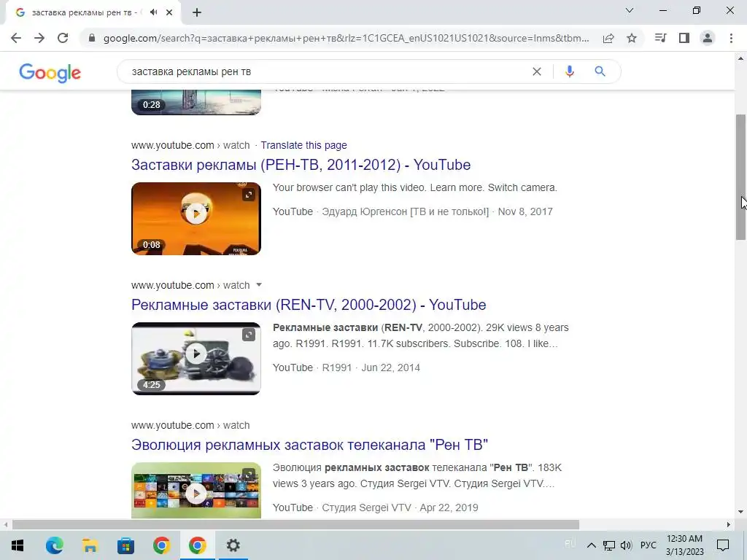
Task: Open the volume tray icon
Action: 627,545
